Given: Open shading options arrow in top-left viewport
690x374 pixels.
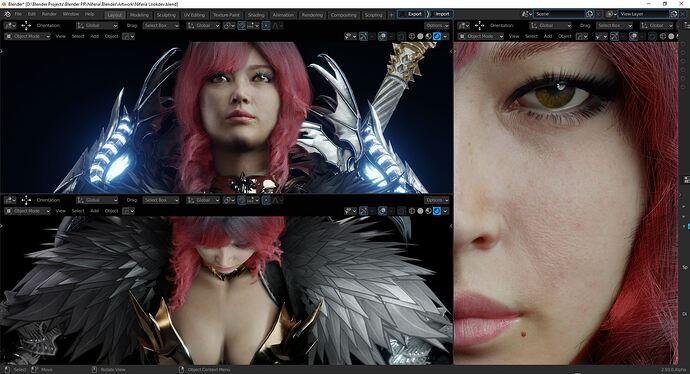Looking at the screenshot, I should coord(445,36).
